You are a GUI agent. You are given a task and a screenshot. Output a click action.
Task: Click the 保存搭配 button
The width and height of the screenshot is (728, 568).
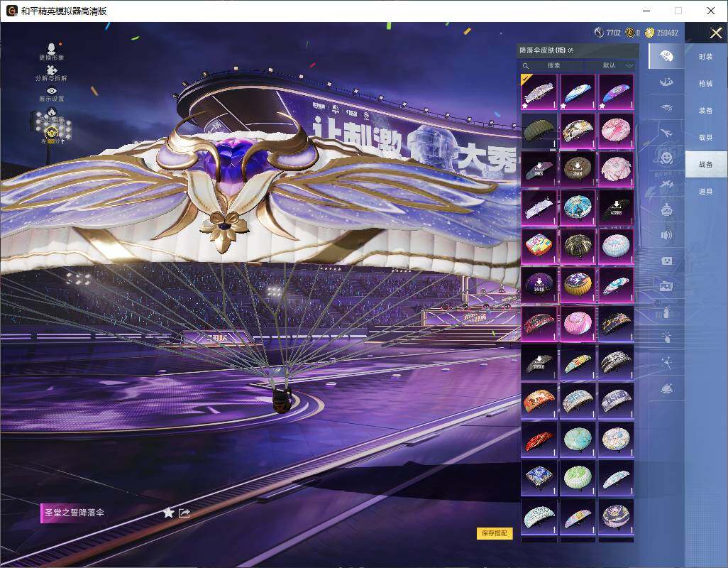495,533
